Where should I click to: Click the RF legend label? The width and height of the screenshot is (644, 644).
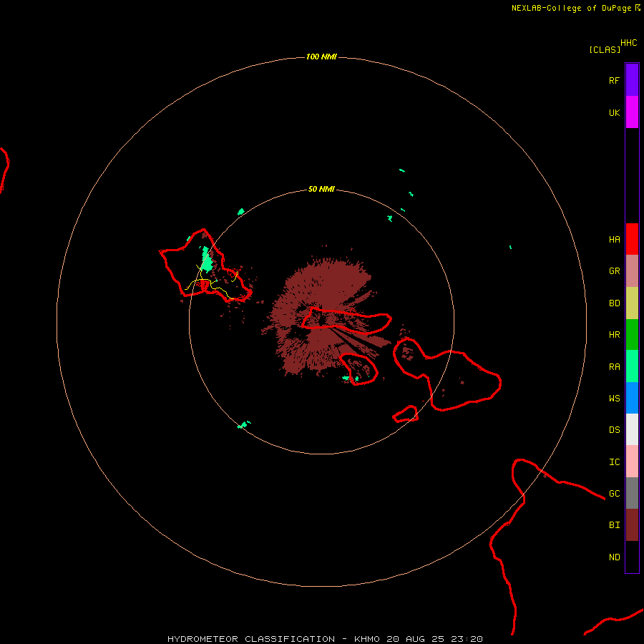pyautogui.click(x=614, y=80)
